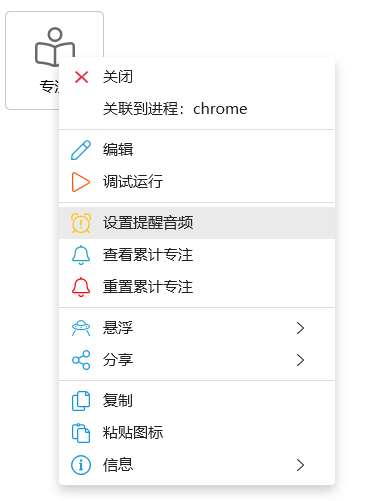Expand the 悬浮 submenu arrow
Screen dimensions: 371x501
pos(300,328)
